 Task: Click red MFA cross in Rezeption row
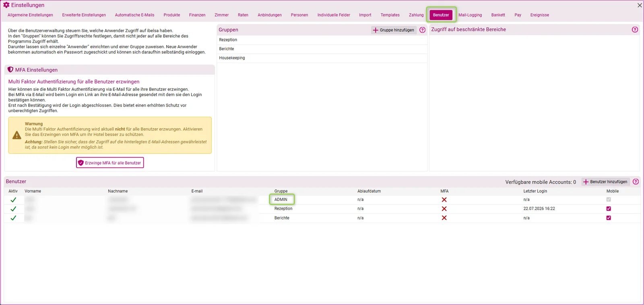[x=444, y=209]
